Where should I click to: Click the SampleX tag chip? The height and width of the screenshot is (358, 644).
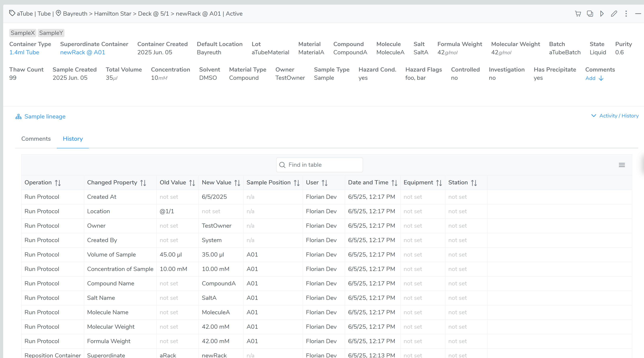[x=23, y=33]
